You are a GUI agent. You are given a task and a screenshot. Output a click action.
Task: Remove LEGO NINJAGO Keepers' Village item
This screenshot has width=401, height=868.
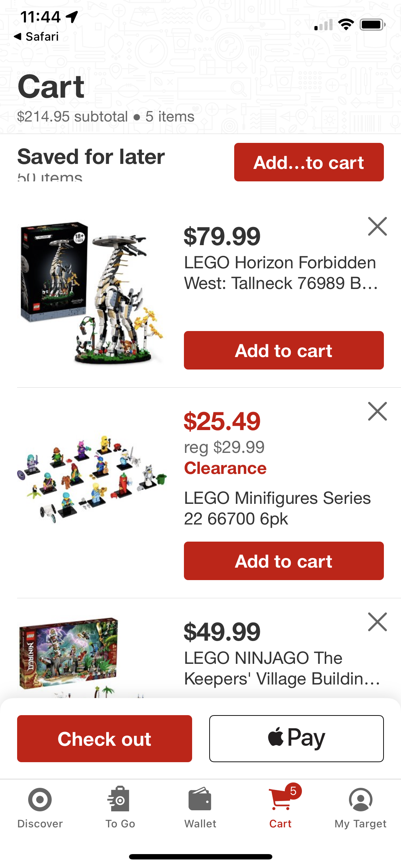[x=377, y=622]
